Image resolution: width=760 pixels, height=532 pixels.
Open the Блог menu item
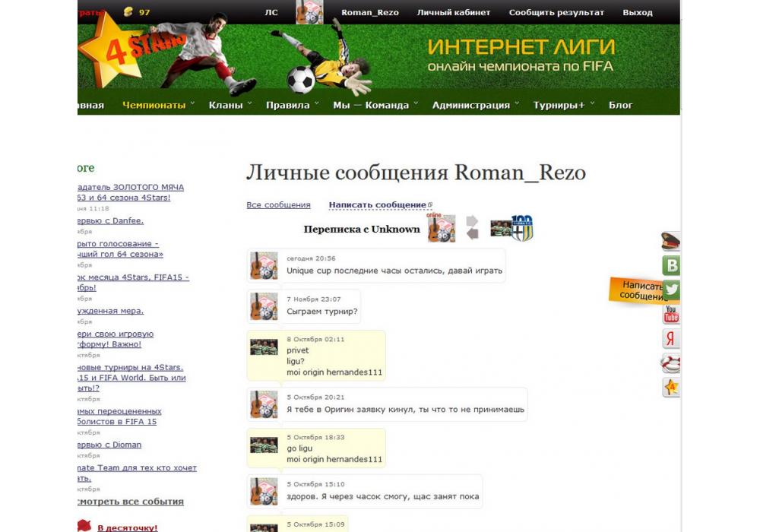coord(620,105)
